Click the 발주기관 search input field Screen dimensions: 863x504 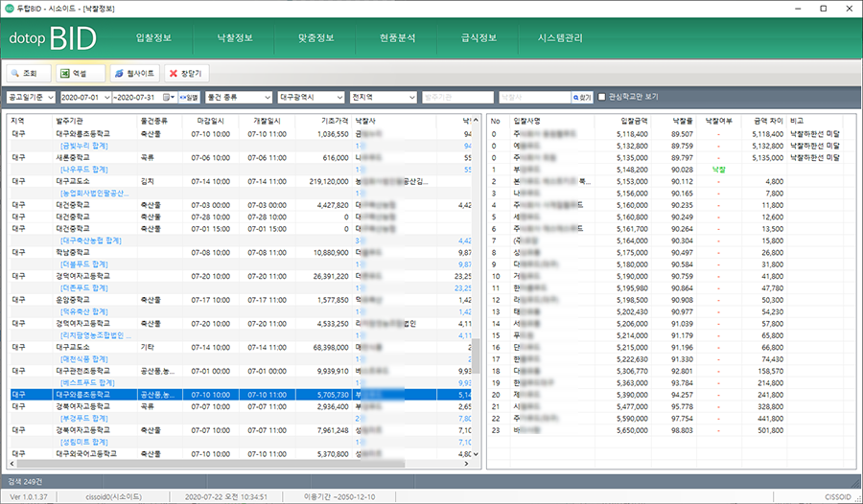456,97
